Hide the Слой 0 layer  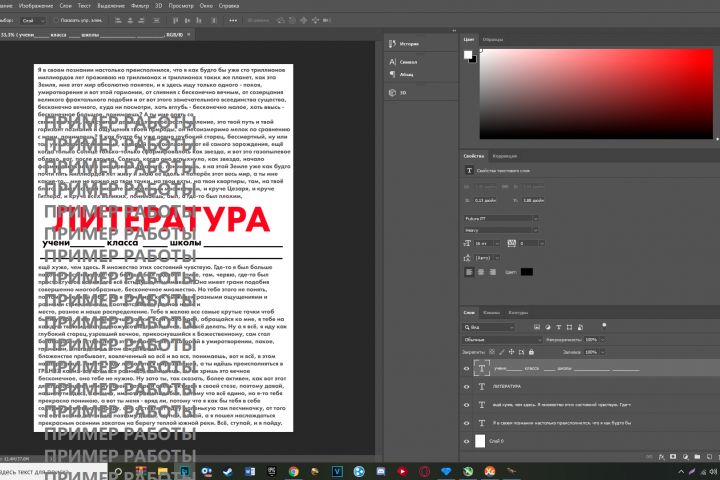click(467, 440)
